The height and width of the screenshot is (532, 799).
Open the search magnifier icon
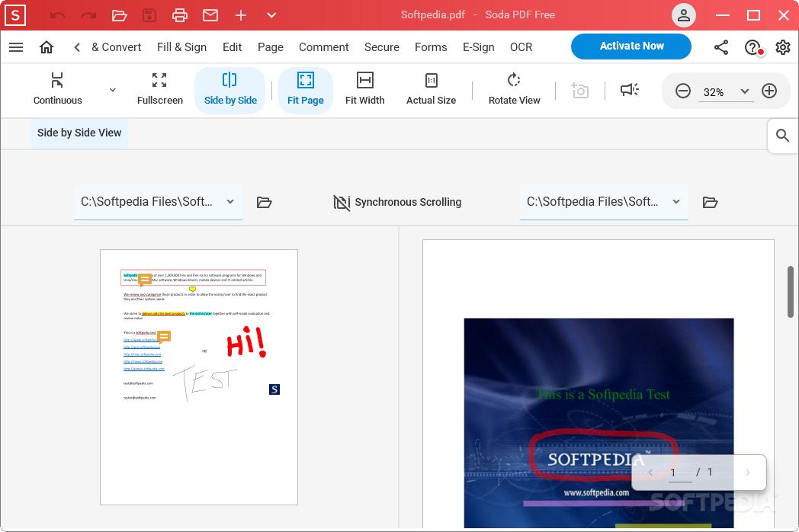(782, 135)
